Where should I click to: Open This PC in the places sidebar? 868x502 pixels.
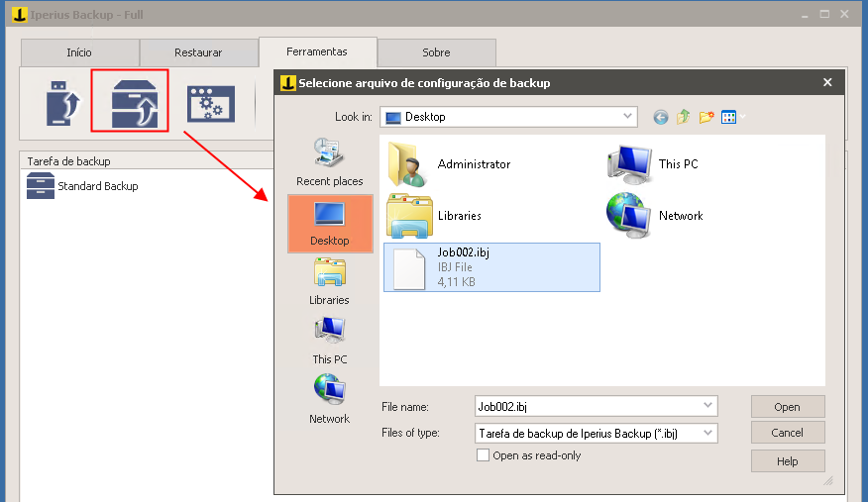click(x=330, y=342)
